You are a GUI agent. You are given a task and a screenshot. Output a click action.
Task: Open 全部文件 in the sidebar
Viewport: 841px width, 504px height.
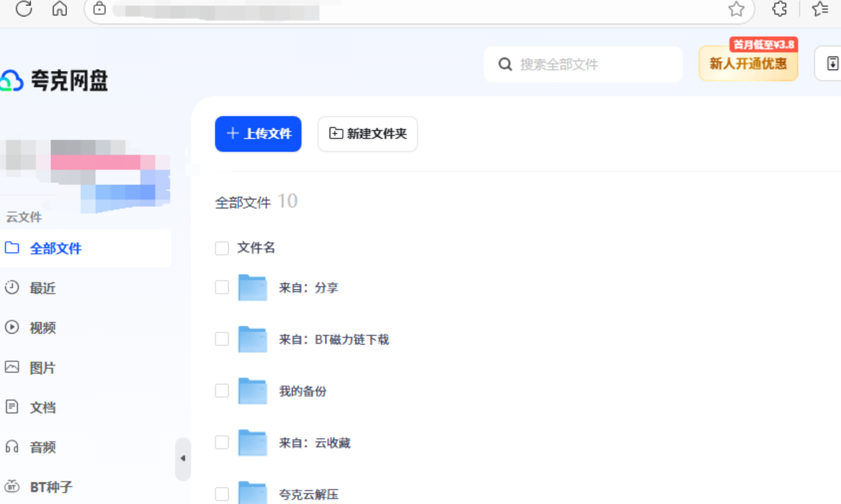pos(86,248)
